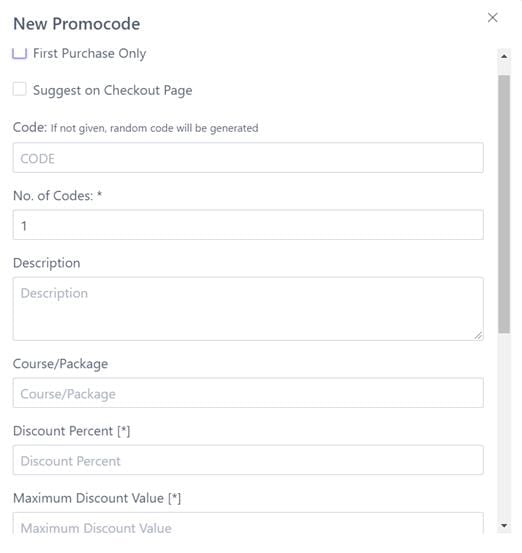Click the scrollbar up arrow

pos(504,56)
